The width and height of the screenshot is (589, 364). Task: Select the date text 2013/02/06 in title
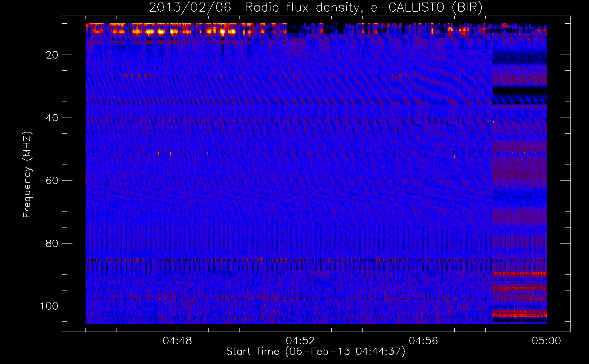pyautogui.click(x=190, y=8)
